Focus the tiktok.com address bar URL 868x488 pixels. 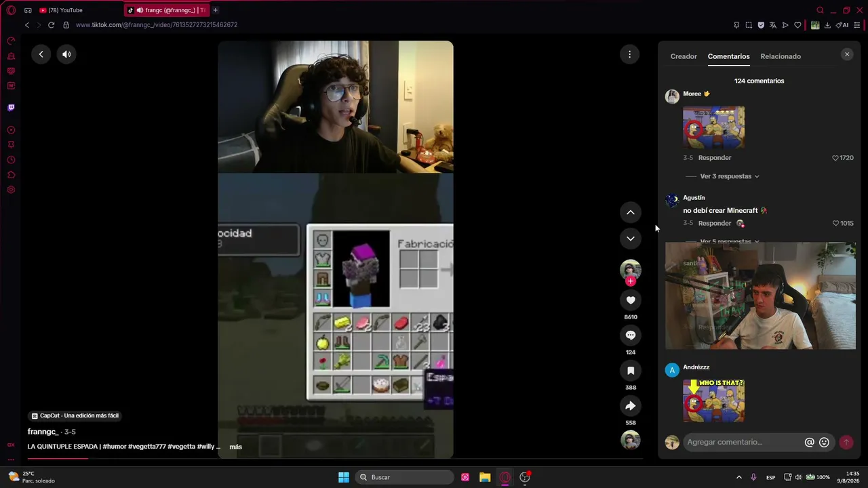[157, 25]
